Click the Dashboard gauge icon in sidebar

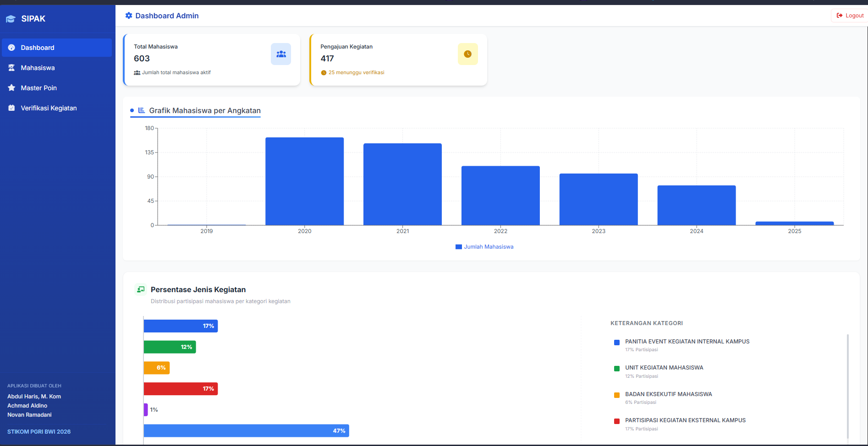tap(11, 48)
